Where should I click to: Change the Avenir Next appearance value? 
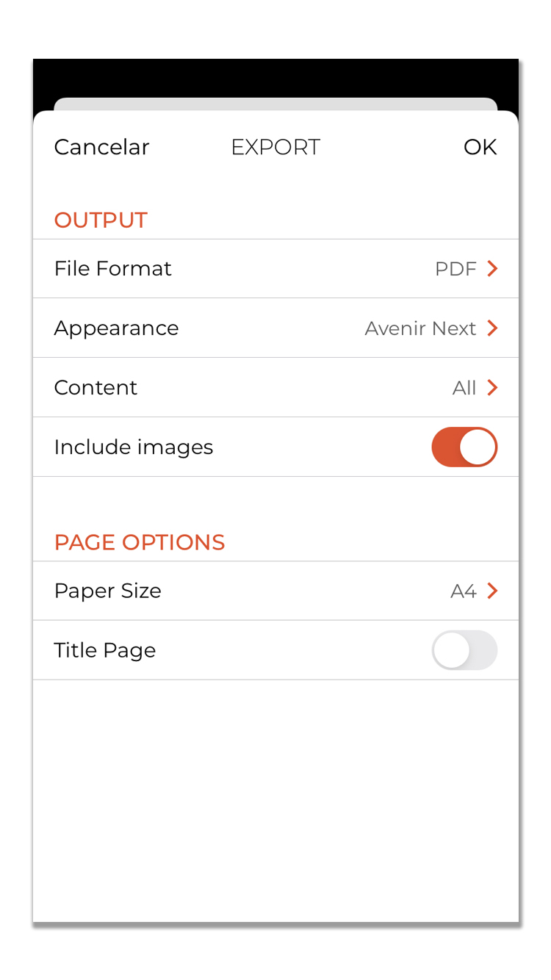point(420,328)
